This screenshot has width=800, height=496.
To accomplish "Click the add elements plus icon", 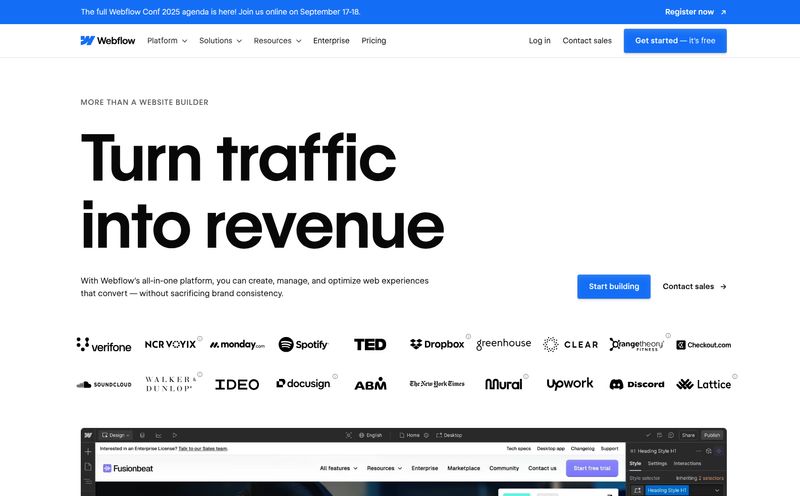I will 88,452.
